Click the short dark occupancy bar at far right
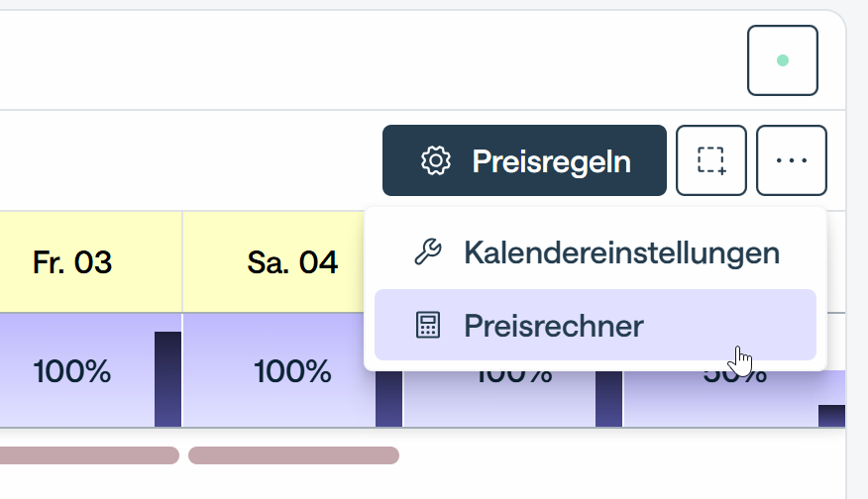This screenshot has height=499, width=868. (831, 416)
